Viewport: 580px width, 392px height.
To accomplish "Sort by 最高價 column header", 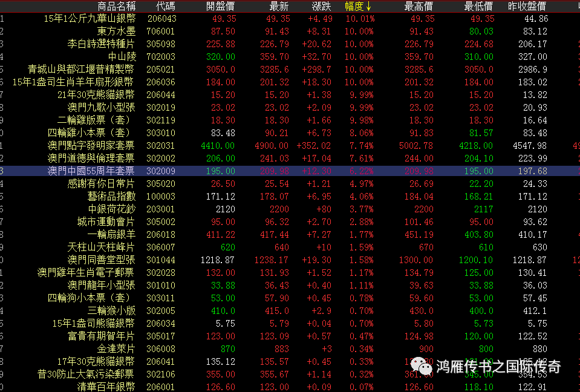I will click(419, 6).
